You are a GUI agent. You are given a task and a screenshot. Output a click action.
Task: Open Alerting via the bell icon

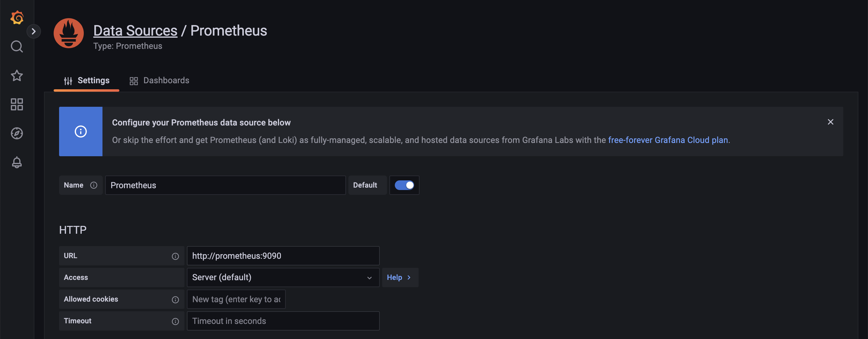coord(17,163)
